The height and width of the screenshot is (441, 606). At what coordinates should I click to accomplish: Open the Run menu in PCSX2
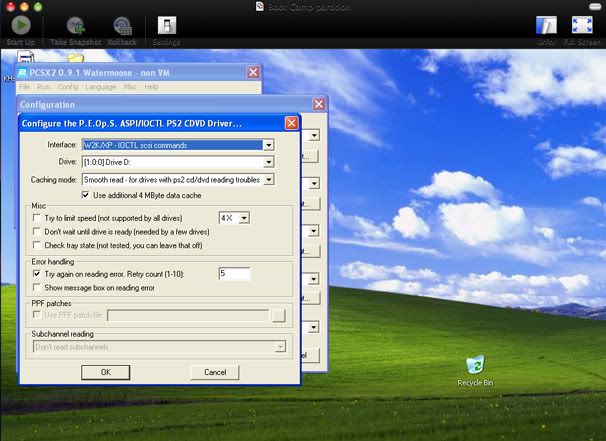tap(44, 87)
